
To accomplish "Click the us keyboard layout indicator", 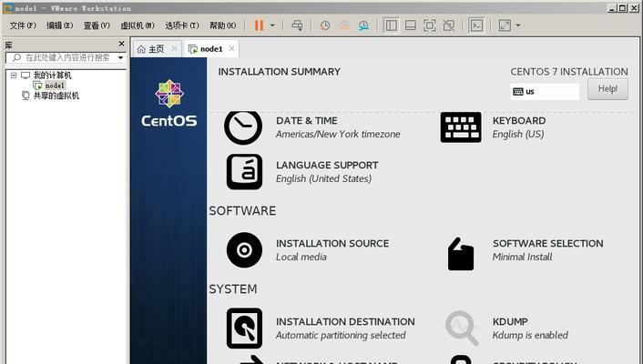I will tap(545, 91).
